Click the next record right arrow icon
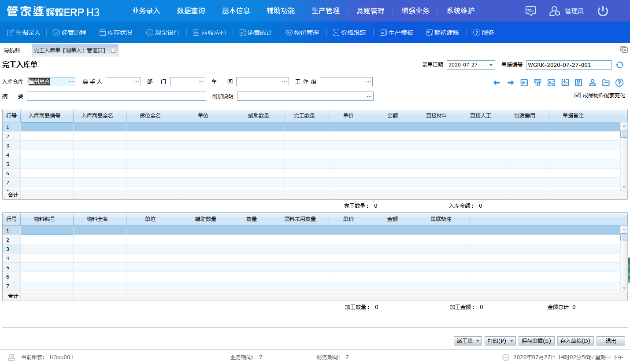 pyautogui.click(x=511, y=83)
